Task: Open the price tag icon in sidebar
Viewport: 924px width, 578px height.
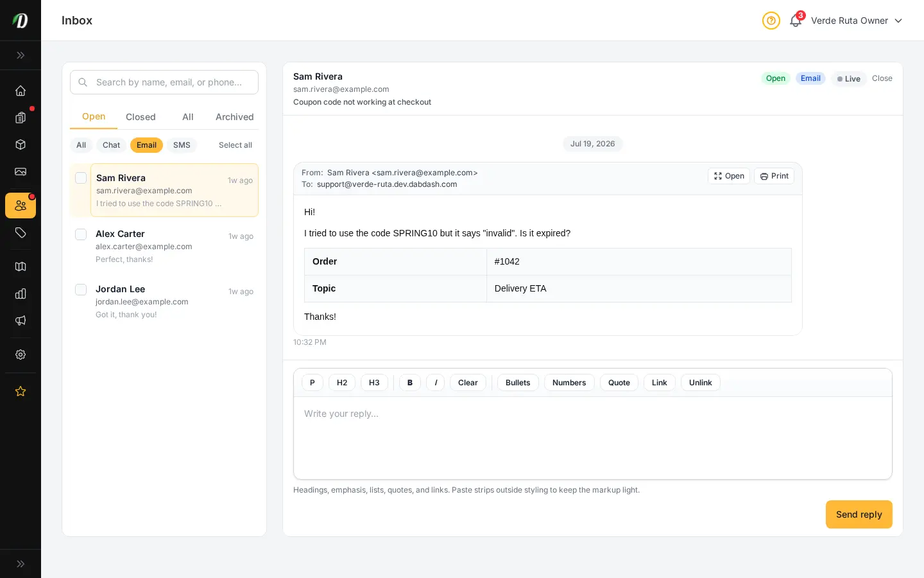Action: coord(21,232)
